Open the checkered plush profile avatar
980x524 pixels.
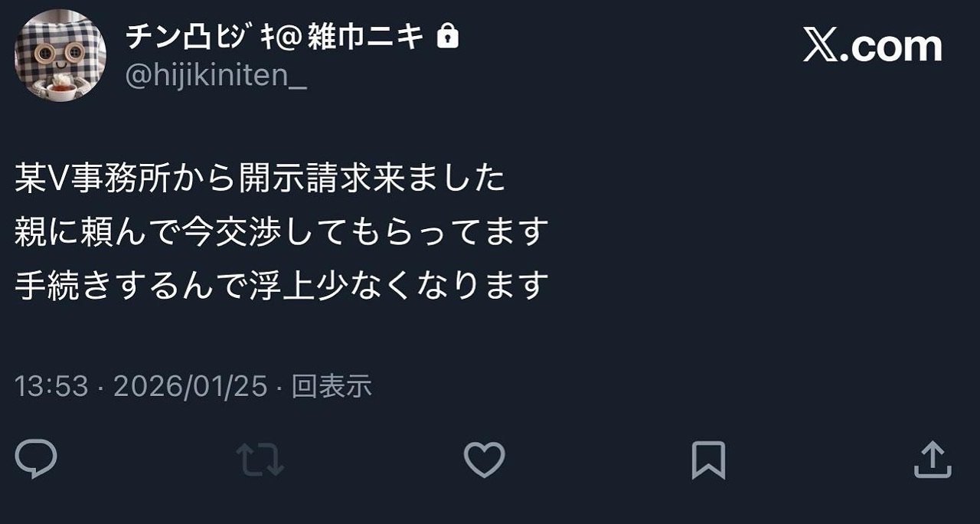coord(60,54)
